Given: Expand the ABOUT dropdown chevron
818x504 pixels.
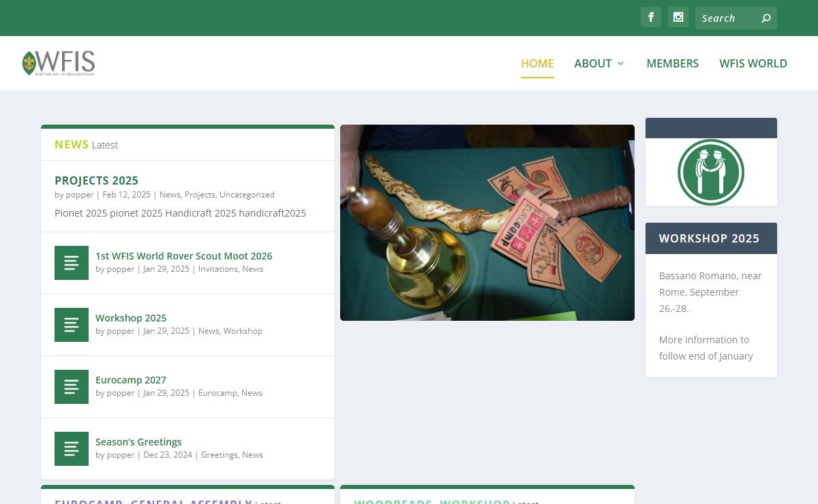Looking at the screenshot, I should click(620, 63).
